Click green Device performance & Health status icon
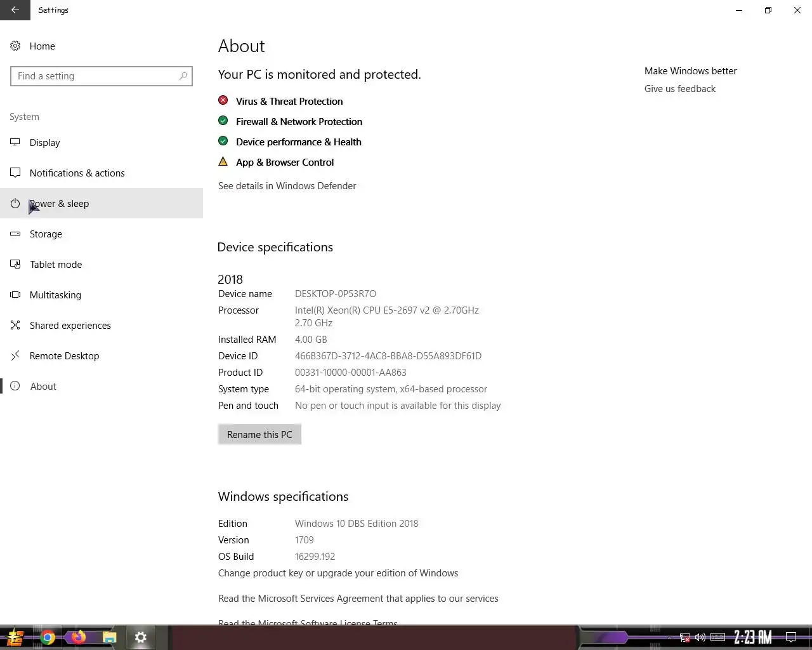The image size is (812, 650). (223, 141)
